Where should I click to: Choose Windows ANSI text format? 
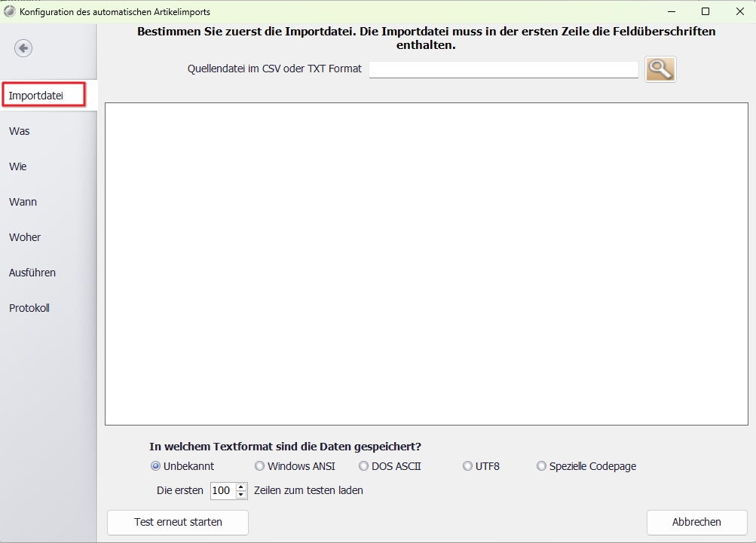295,466
